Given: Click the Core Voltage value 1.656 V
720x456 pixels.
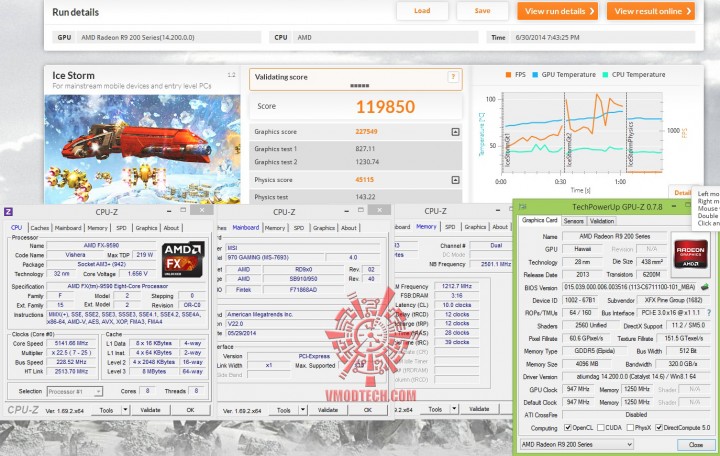Looking at the screenshot, I should 137,274.
